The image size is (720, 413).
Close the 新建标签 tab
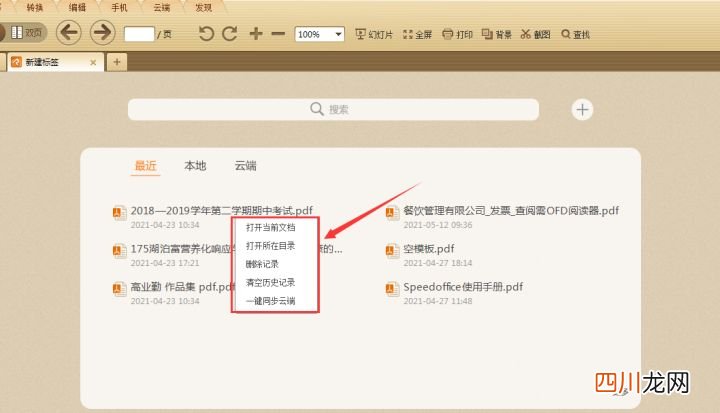(x=93, y=62)
